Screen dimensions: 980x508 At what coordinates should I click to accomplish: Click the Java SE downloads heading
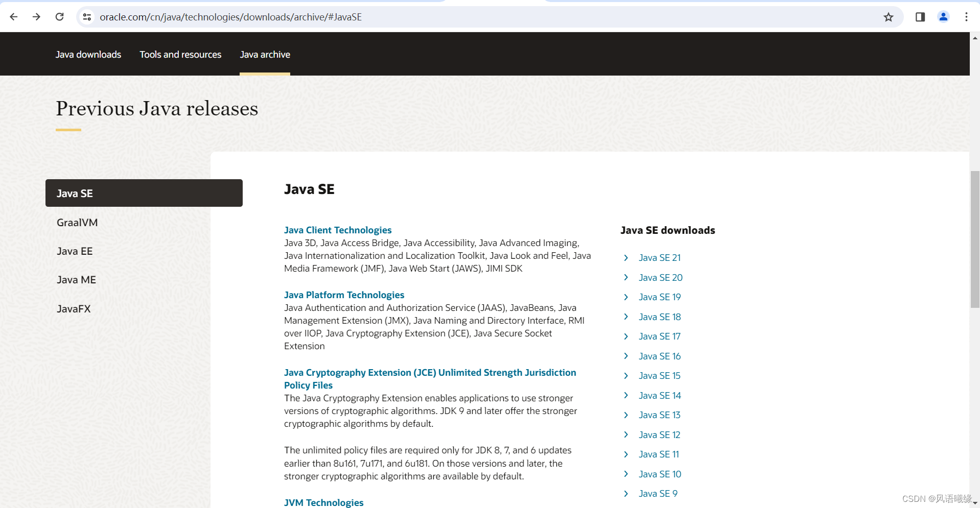click(668, 230)
